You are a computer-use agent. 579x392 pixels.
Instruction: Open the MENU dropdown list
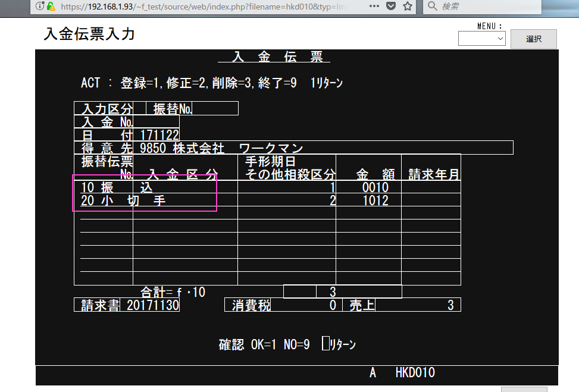point(481,39)
